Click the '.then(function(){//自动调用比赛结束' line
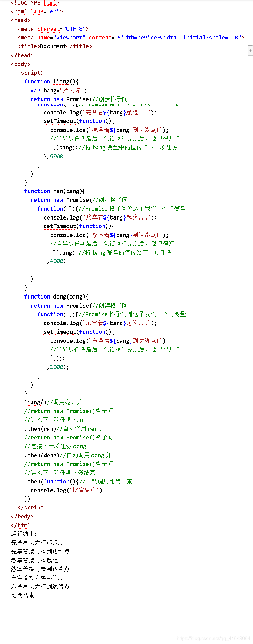The width and height of the screenshot is (253, 644). 78,481
